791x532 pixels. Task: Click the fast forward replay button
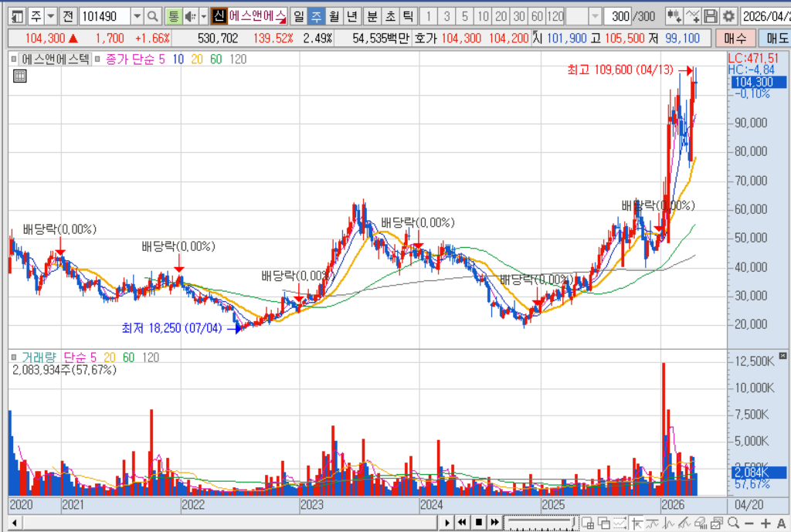[x=494, y=523]
